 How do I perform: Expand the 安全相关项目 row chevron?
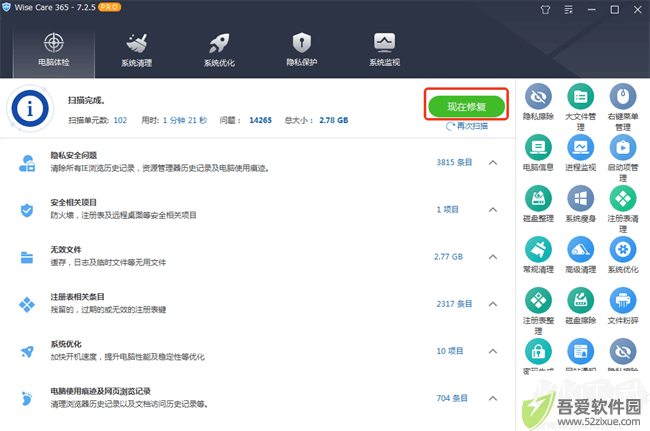coord(493,210)
